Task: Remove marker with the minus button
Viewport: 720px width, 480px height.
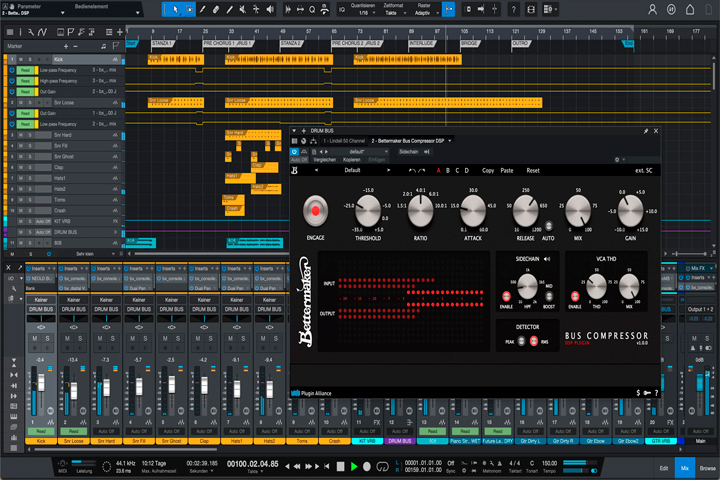Action: coord(75,46)
